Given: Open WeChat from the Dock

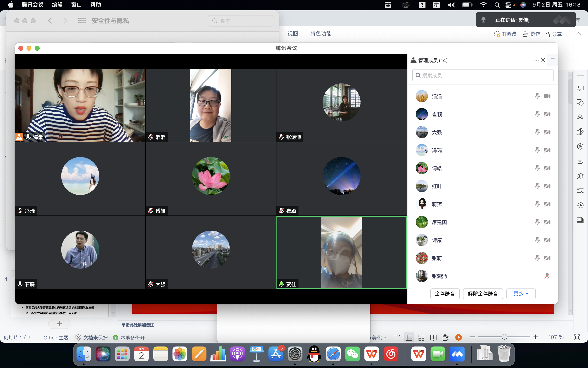Looking at the screenshot, I should [353, 354].
